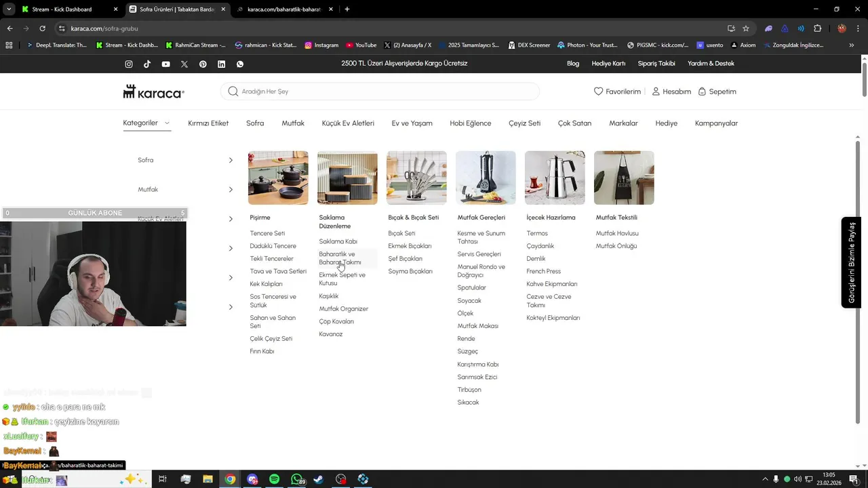Open Mutfak Organizer link
The width and height of the screenshot is (868, 488).
point(344,309)
